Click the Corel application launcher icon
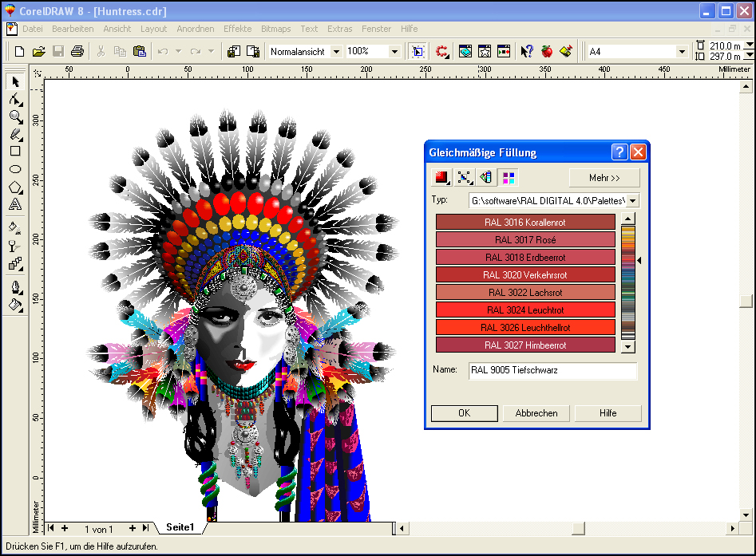 441,51
